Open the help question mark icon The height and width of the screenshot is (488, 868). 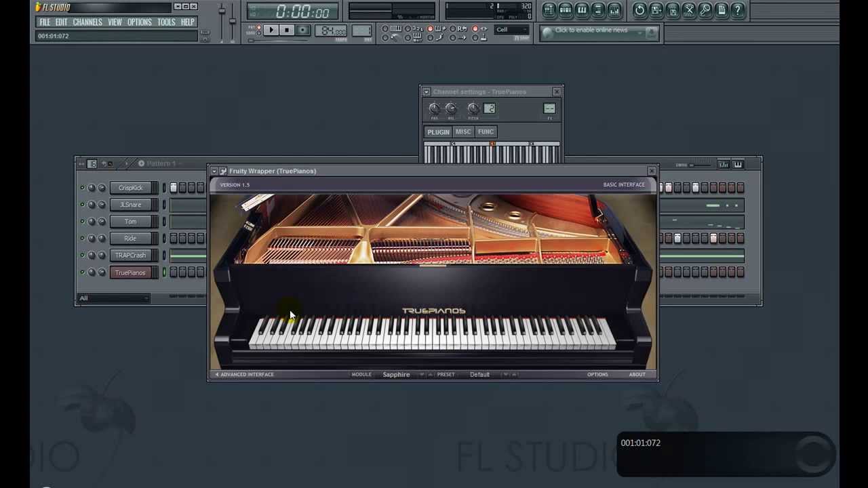(x=738, y=10)
